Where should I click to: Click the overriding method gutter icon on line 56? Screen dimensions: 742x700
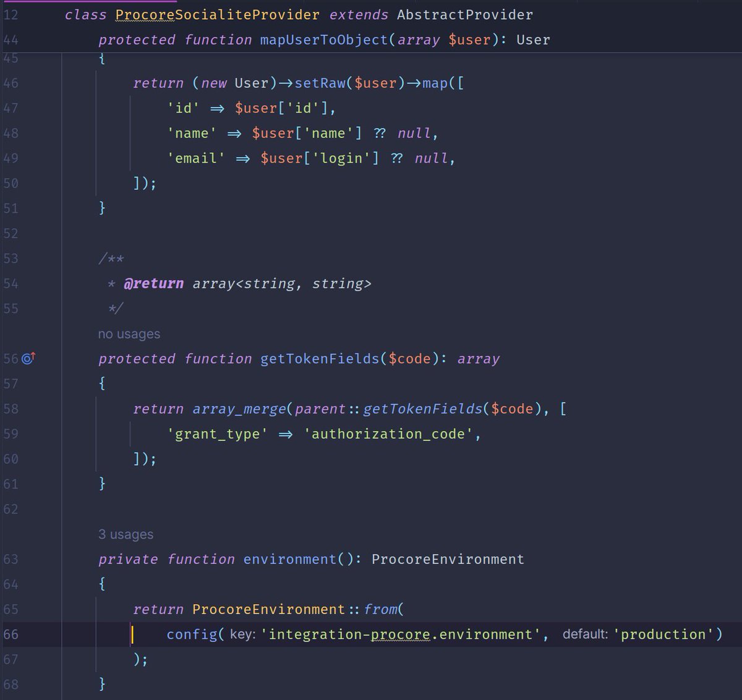click(29, 358)
